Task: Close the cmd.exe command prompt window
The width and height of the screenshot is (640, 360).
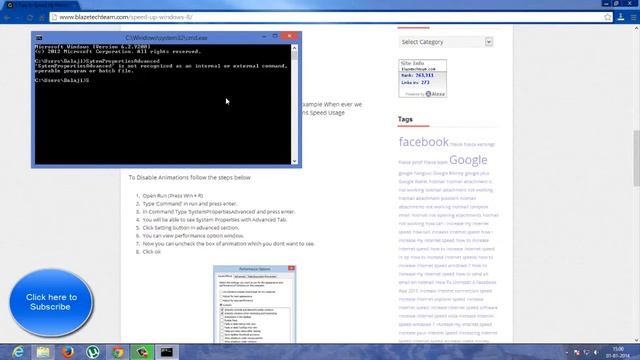Action: point(290,36)
